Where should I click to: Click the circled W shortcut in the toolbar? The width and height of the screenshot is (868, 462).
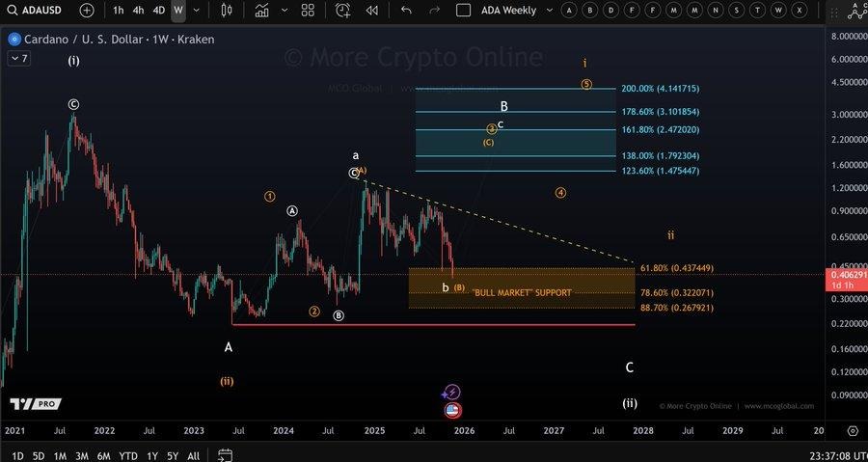778,10
